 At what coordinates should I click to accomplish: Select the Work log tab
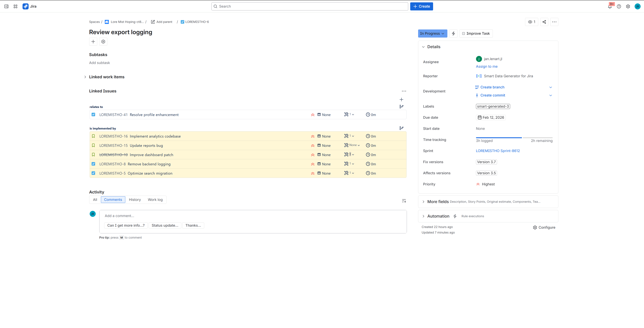pyautogui.click(x=155, y=200)
